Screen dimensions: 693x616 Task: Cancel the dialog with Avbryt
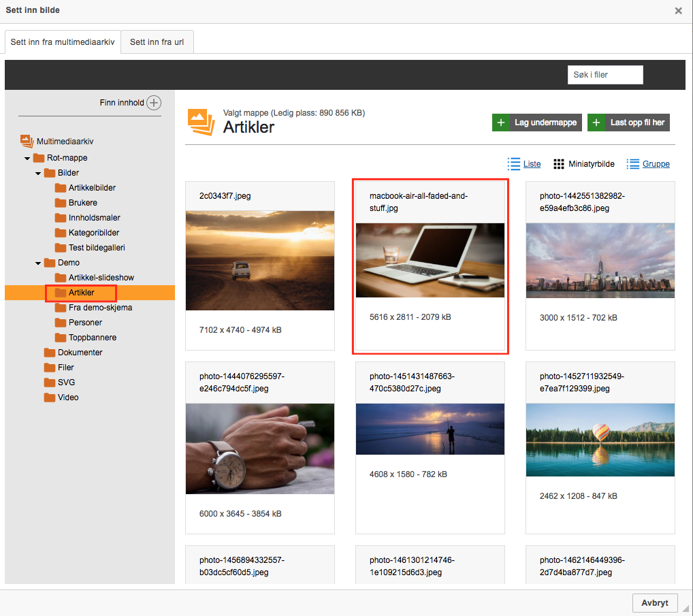pyautogui.click(x=655, y=603)
